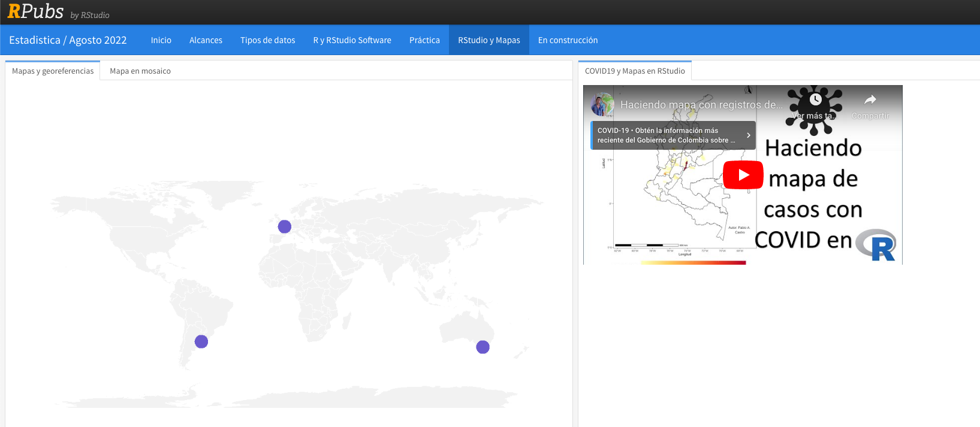This screenshot has height=427, width=980.
Task: Click the map marker over Europe
Action: click(x=285, y=226)
